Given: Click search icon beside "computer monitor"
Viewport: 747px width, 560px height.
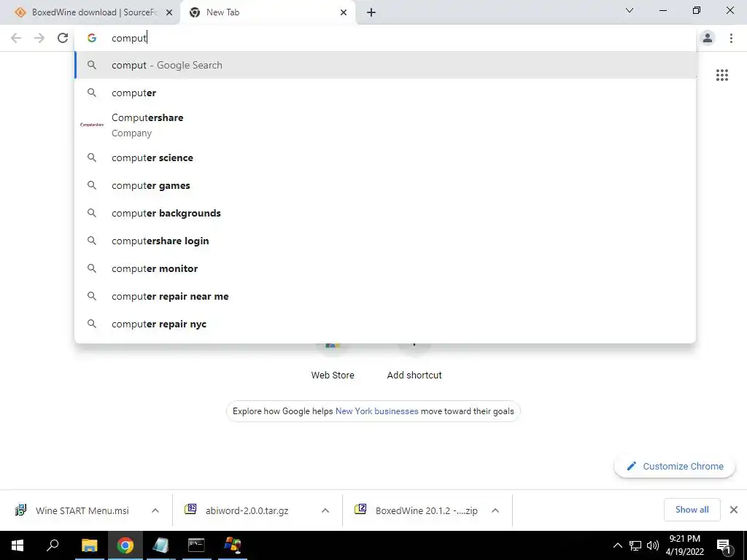Looking at the screenshot, I should coord(92,268).
